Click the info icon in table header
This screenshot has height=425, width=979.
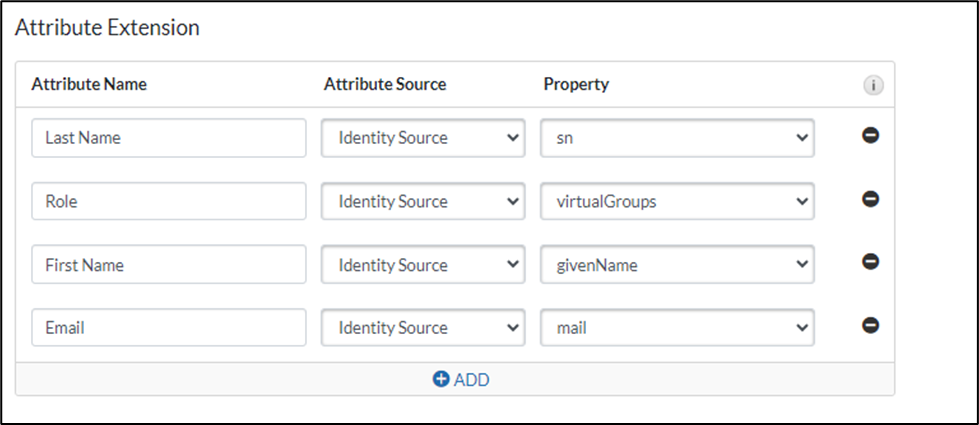pos(873,86)
